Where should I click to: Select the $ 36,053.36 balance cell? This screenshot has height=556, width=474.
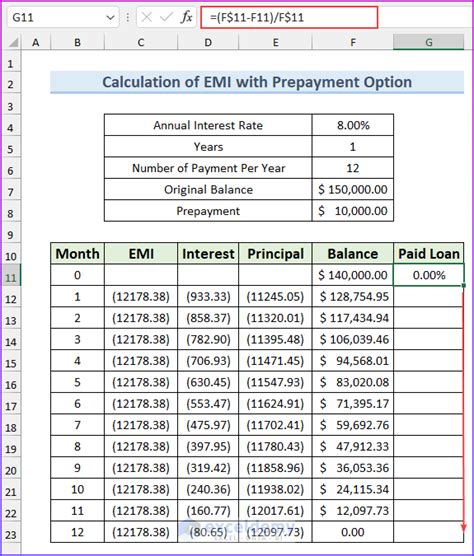click(x=353, y=468)
